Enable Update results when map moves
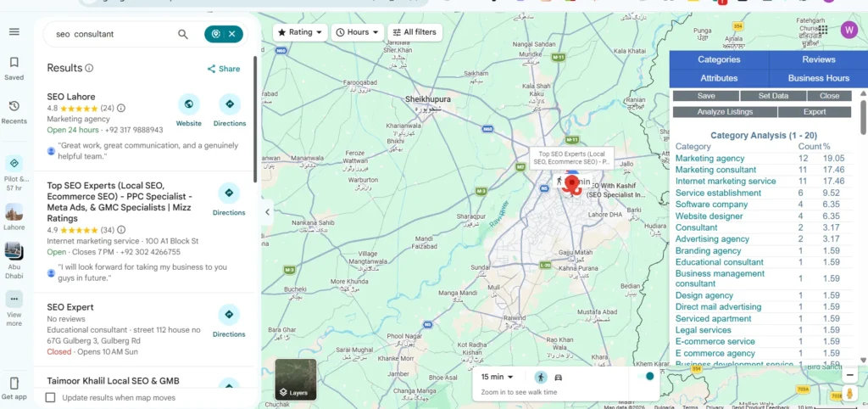868x409 pixels. pyautogui.click(x=50, y=397)
